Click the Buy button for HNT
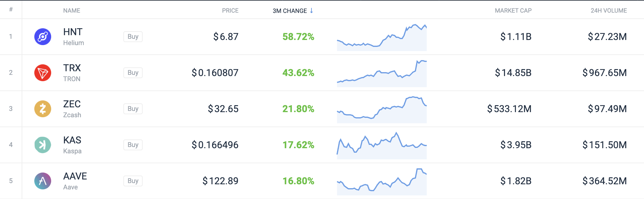The image size is (644, 199). pos(133,36)
